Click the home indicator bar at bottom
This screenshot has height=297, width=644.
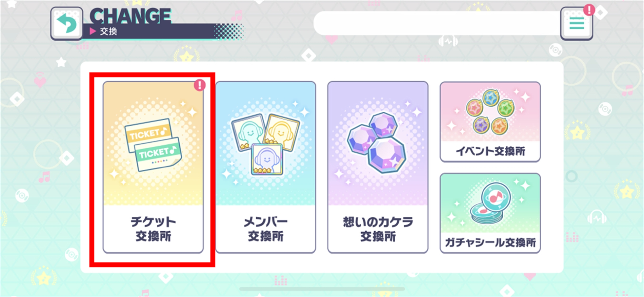(322, 289)
